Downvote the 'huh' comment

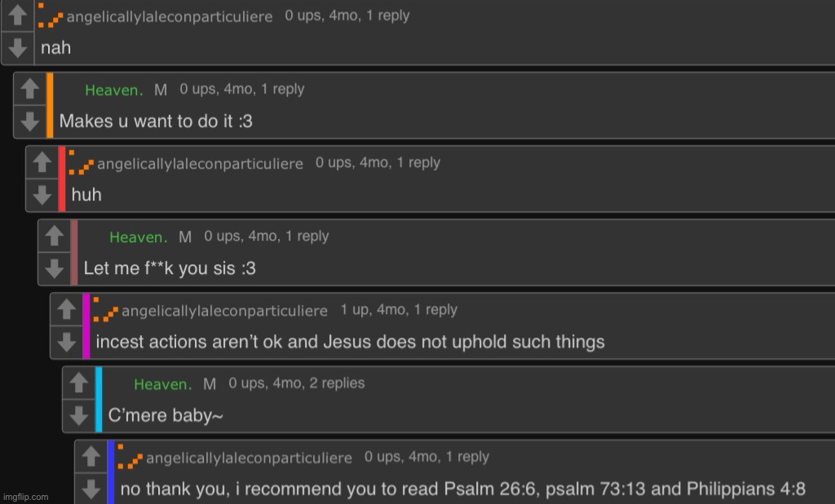pyautogui.click(x=42, y=194)
